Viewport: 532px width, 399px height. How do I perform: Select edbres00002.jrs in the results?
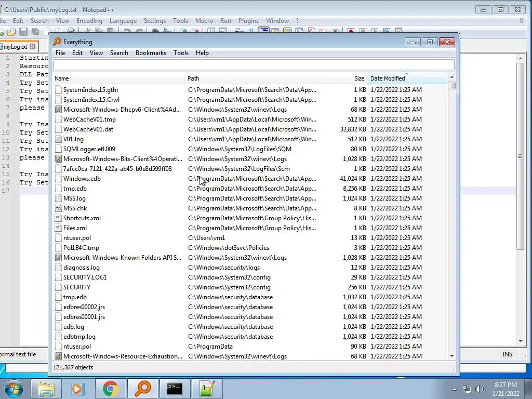click(250, 307)
